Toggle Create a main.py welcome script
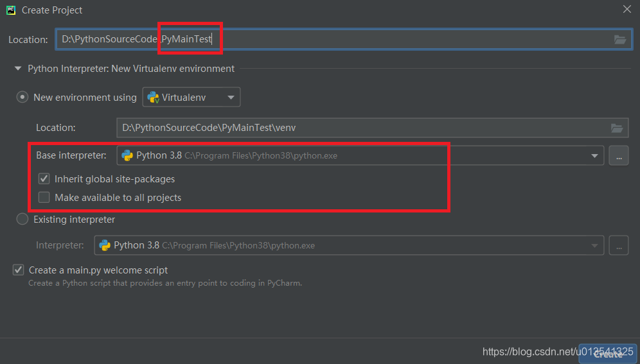Viewport: 640px width, 364px height. (x=19, y=270)
